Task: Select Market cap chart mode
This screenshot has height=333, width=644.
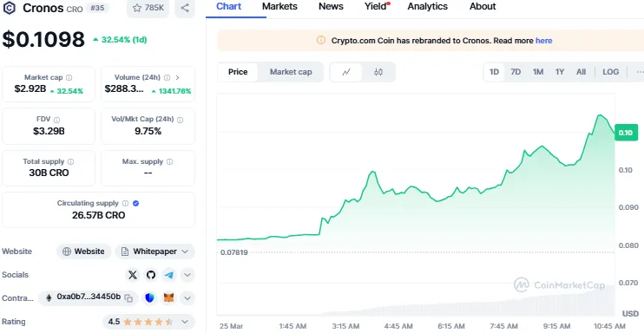Action: (x=291, y=72)
